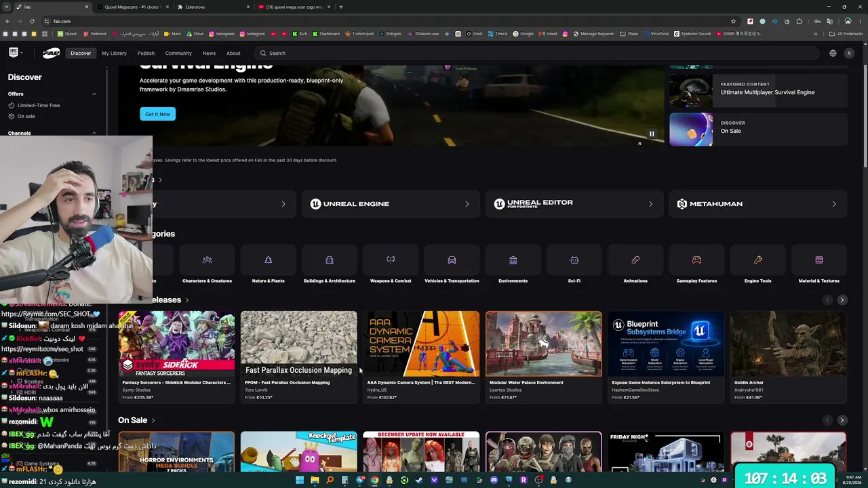Image resolution: width=868 pixels, height=488 pixels.
Task: Open the Discover On Sale side card
Action: (758, 129)
